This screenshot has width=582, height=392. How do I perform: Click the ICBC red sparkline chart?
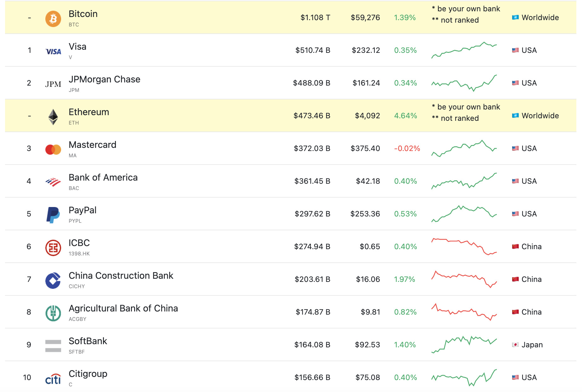[464, 246]
